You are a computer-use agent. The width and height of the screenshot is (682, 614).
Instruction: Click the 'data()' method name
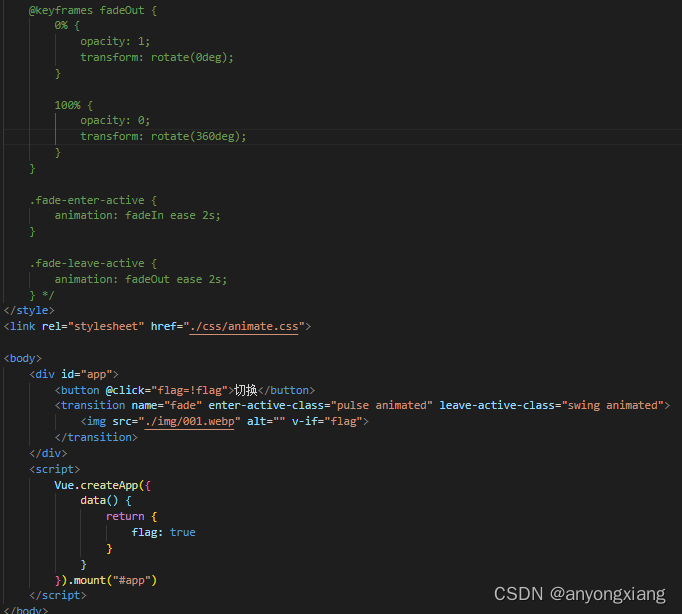tap(99, 501)
